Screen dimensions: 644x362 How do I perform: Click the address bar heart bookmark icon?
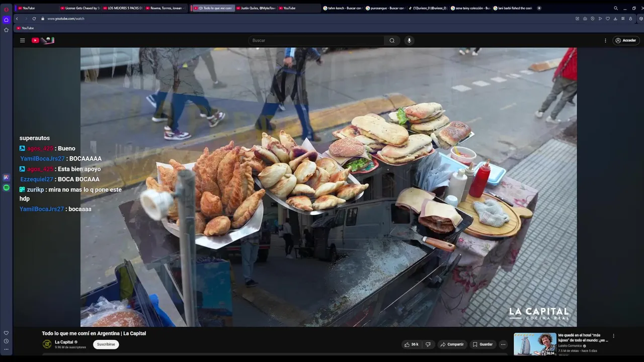pos(608,19)
